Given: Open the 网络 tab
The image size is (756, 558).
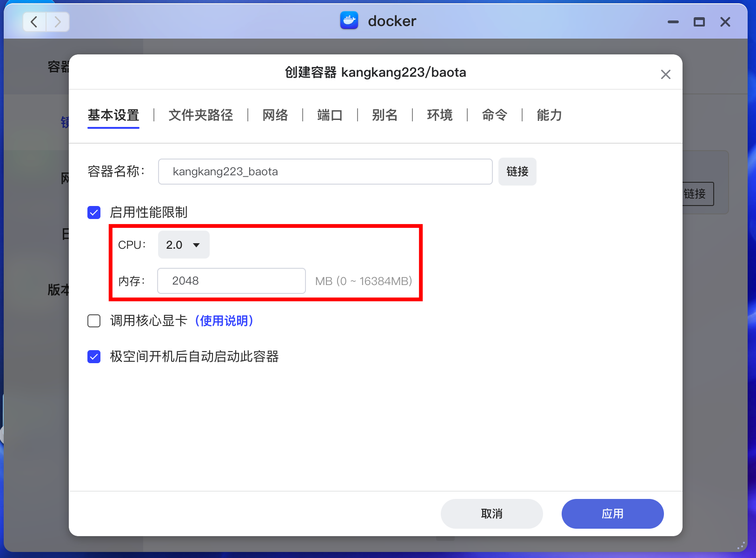Looking at the screenshot, I should 275,115.
